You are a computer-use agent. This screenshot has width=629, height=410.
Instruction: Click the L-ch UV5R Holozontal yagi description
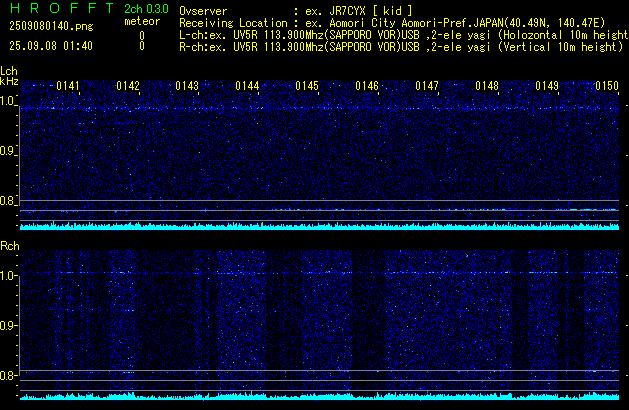tap(404, 35)
